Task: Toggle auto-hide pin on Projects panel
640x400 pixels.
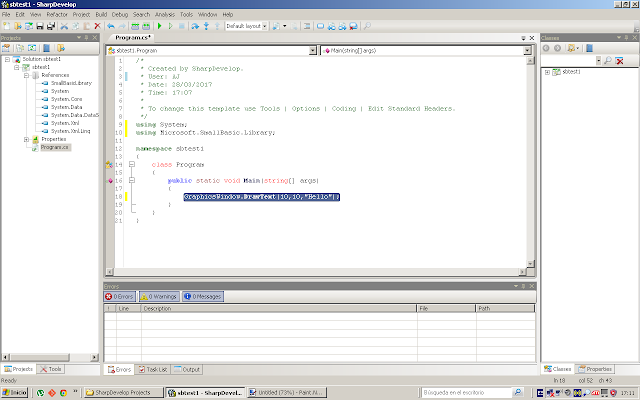Action: click(x=87, y=38)
